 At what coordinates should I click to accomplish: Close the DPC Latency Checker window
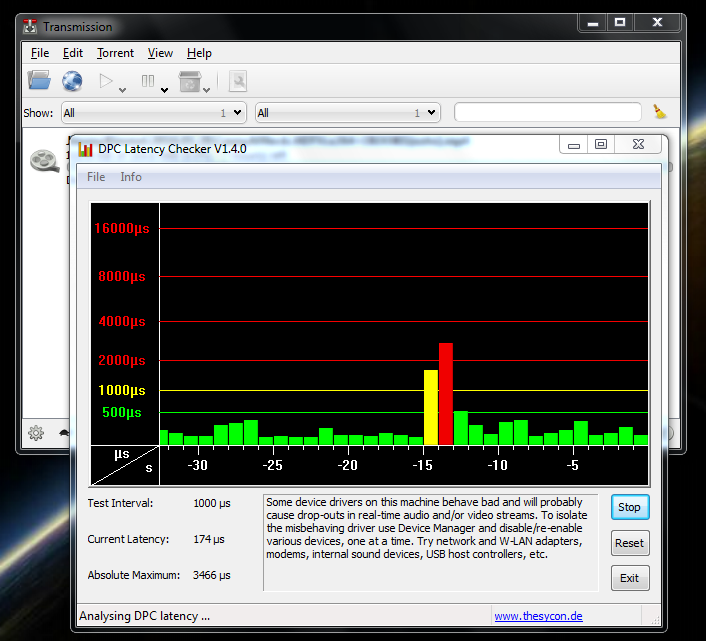[x=638, y=144]
